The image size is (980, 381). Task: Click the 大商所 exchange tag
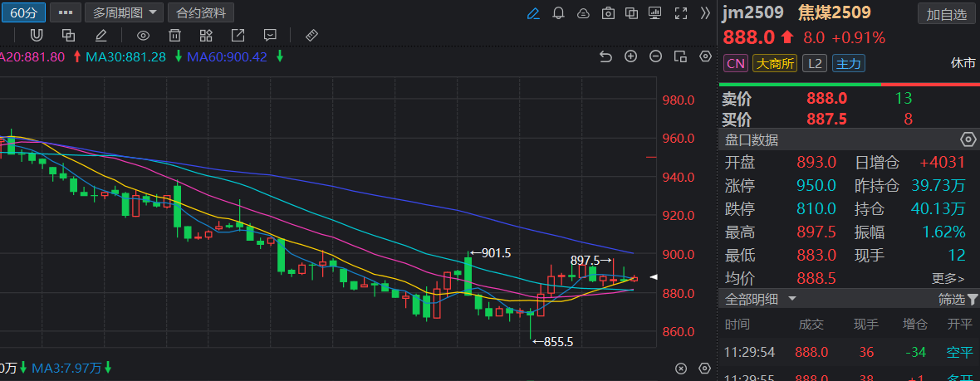[x=775, y=63]
